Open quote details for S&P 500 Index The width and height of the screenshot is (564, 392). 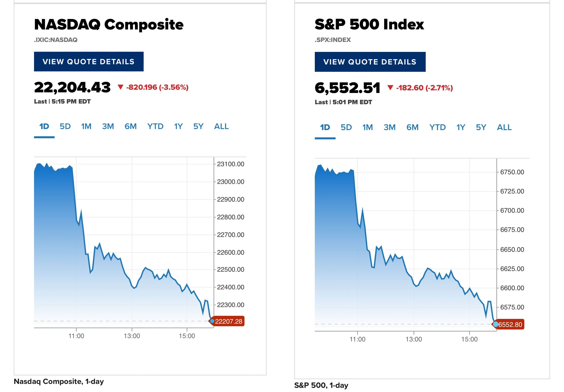[x=370, y=62]
